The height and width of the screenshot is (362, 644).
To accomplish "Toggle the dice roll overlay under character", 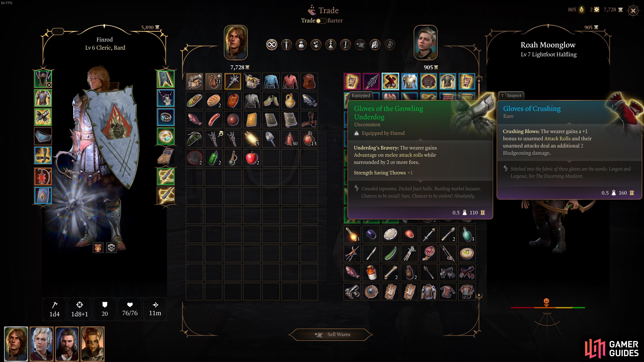I will tap(111, 248).
